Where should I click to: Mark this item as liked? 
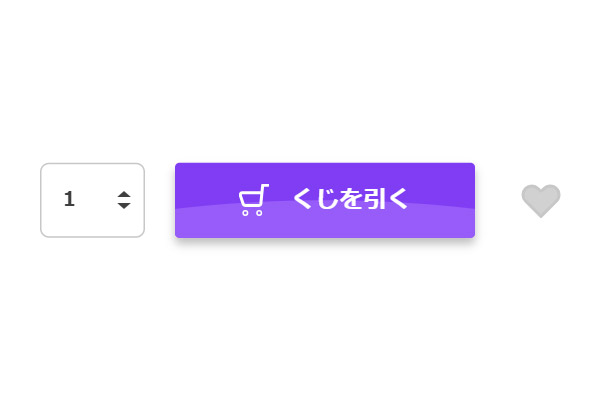coord(541,200)
